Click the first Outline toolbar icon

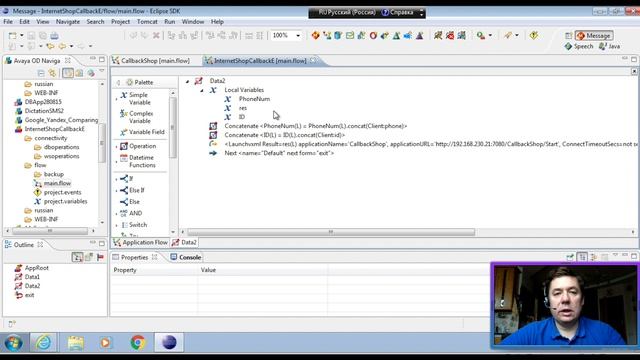[x=77, y=257]
